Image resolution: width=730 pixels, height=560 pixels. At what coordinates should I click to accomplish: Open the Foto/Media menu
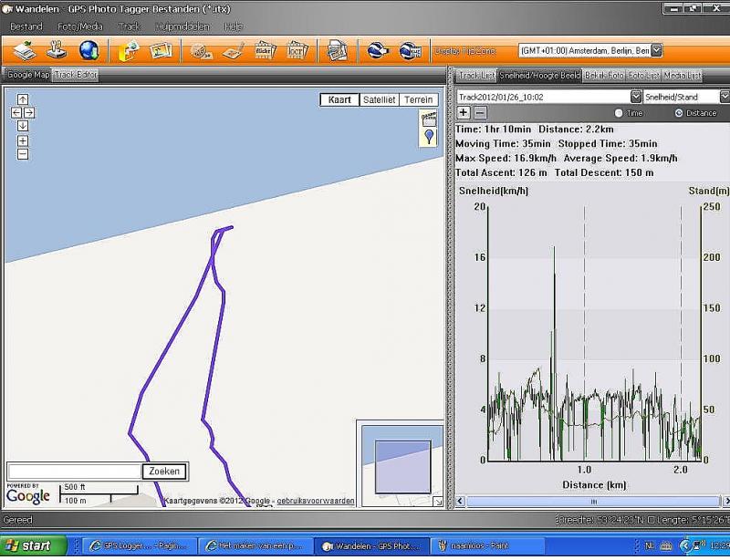[x=80, y=26]
